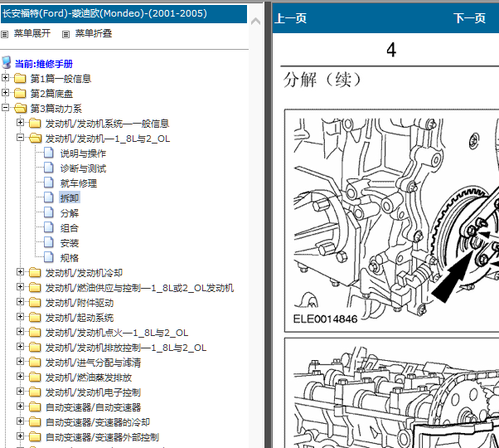Open the 诊断与测试 page

click(83, 168)
